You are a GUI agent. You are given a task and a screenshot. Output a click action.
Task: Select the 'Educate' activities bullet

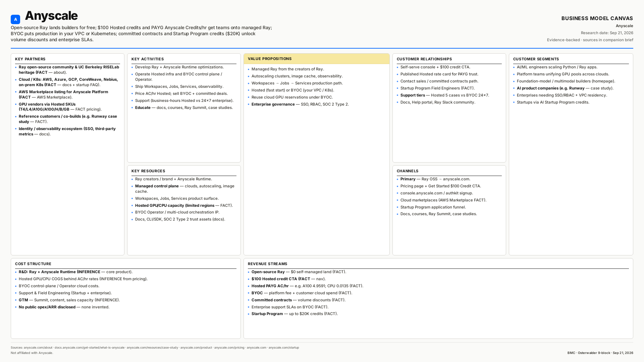184,108
